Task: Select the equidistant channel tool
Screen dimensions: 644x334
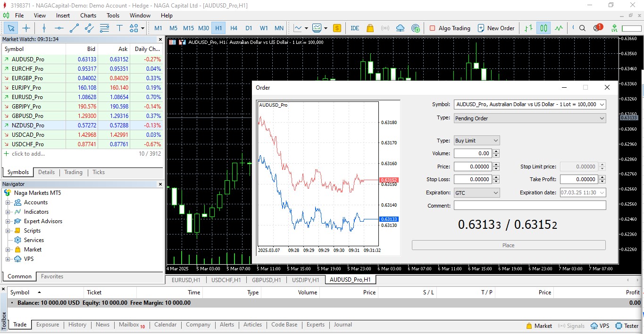Action: tap(89, 28)
